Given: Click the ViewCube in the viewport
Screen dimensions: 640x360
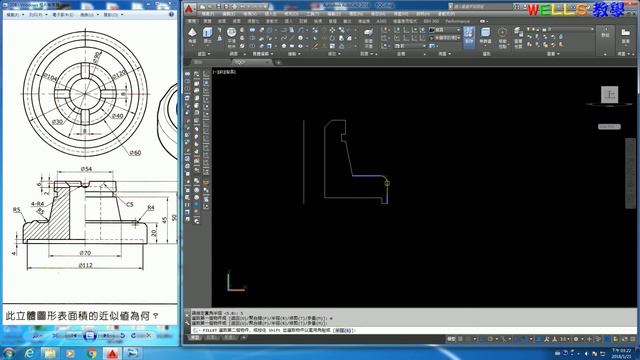Looking at the screenshot, I should click(x=609, y=95).
